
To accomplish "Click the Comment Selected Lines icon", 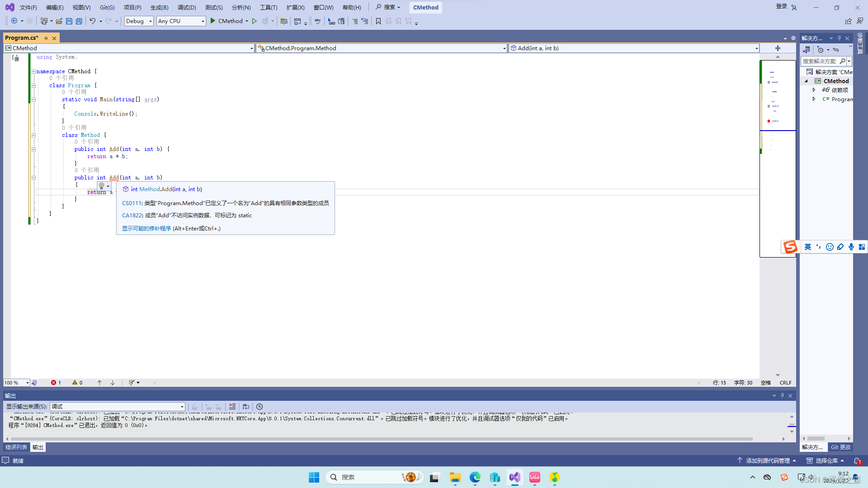I will pyautogui.click(x=355, y=21).
